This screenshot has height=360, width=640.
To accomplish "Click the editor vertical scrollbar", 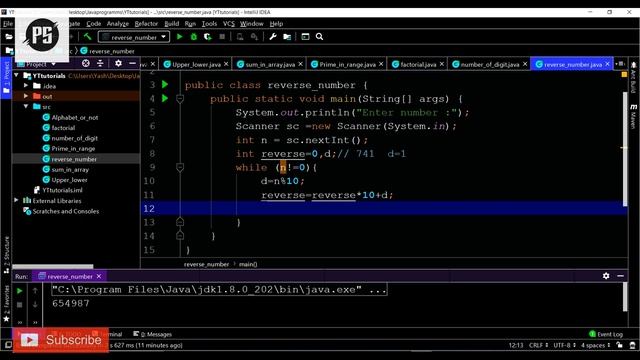I will tap(625, 149).
